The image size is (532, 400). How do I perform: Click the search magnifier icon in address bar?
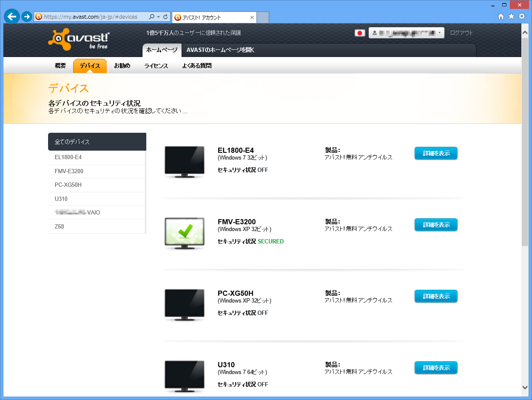[151, 17]
